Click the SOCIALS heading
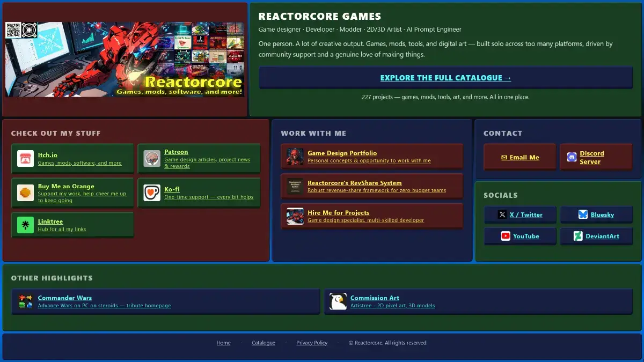The image size is (644, 362). (x=501, y=196)
